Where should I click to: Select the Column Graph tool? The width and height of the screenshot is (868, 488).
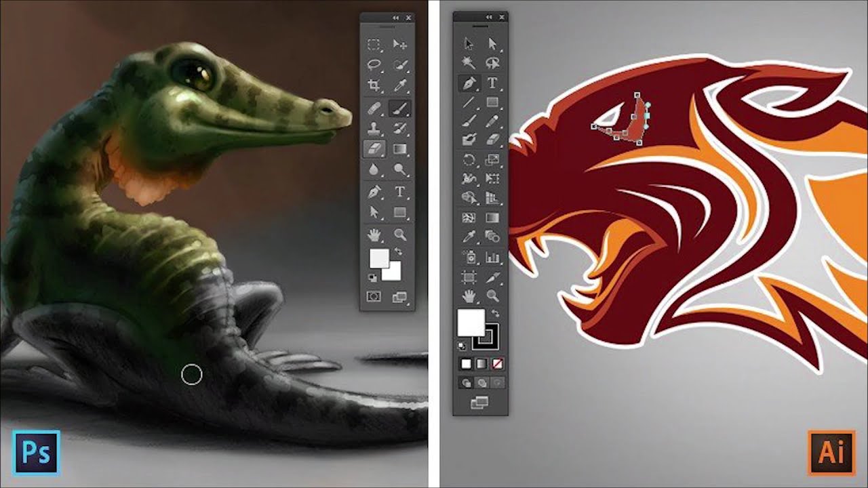point(492,258)
